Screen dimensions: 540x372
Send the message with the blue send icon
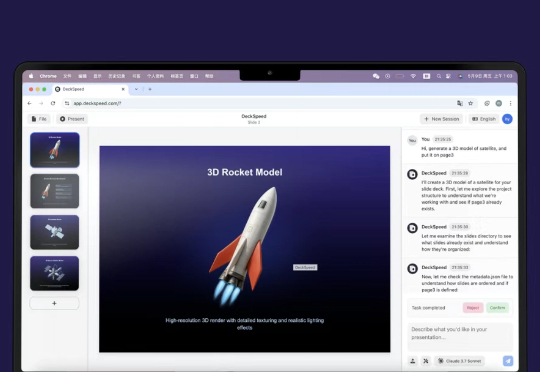[x=508, y=361]
